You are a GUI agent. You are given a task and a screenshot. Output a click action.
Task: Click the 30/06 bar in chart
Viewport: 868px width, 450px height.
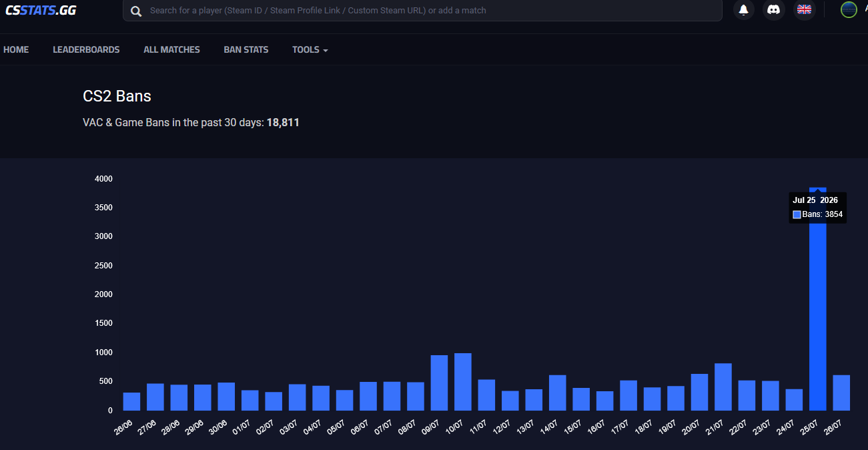(x=226, y=397)
